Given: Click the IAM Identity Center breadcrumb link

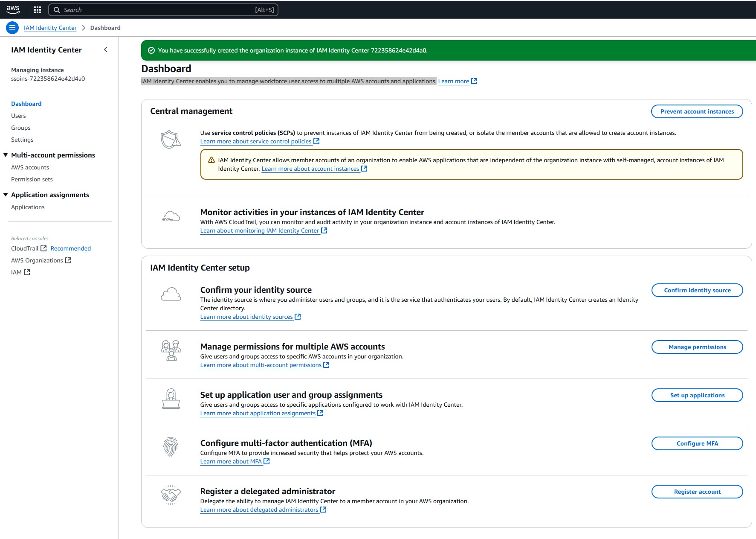Looking at the screenshot, I should [x=50, y=28].
